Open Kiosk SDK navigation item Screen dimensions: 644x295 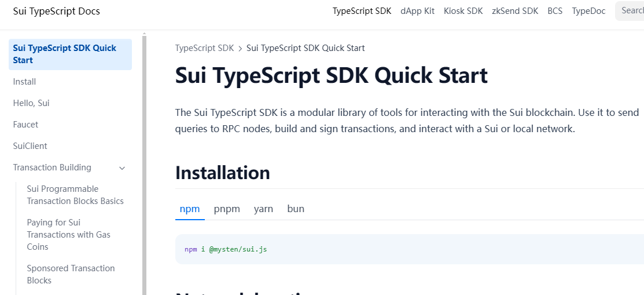(x=463, y=11)
